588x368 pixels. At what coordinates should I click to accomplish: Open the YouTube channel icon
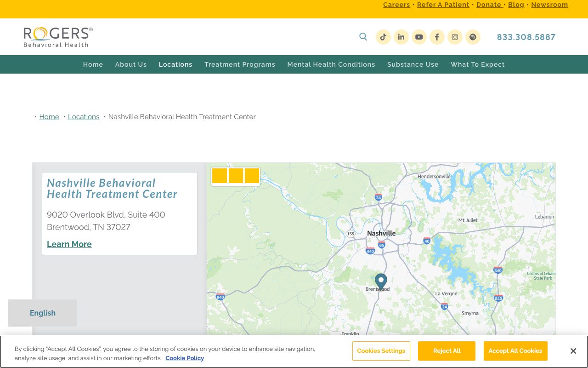pyautogui.click(x=419, y=37)
